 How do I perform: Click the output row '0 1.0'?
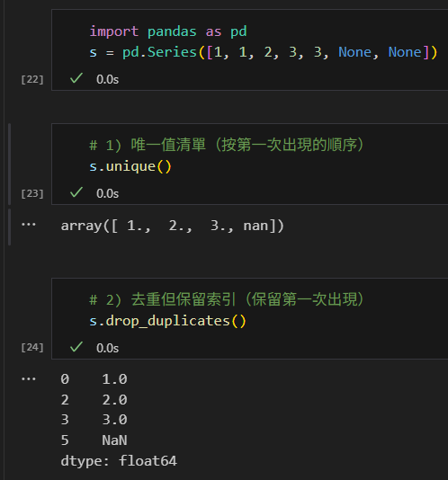(94, 379)
